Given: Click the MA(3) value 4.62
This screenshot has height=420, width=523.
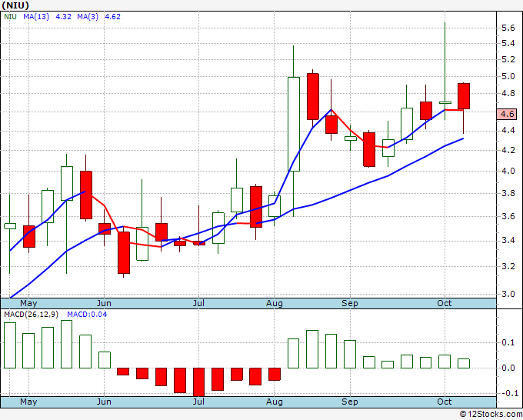Looking at the screenshot, I should [113, 17].
